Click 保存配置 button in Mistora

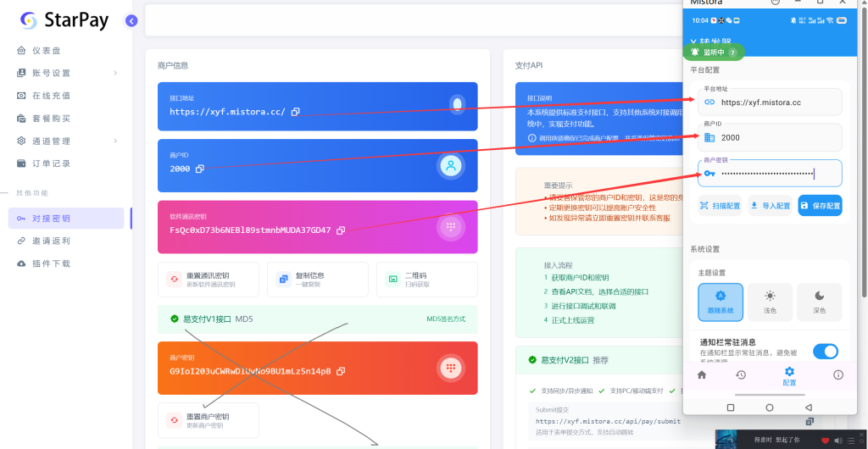pyautogui.click(x=820, y=206)
